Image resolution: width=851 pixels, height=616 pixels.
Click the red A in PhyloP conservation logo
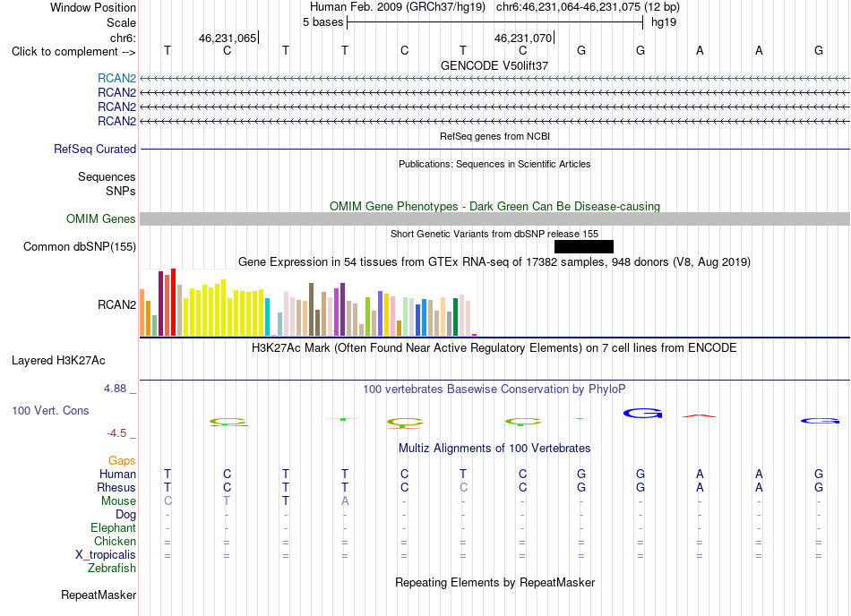pyautogui.click(x=700, y=416)
